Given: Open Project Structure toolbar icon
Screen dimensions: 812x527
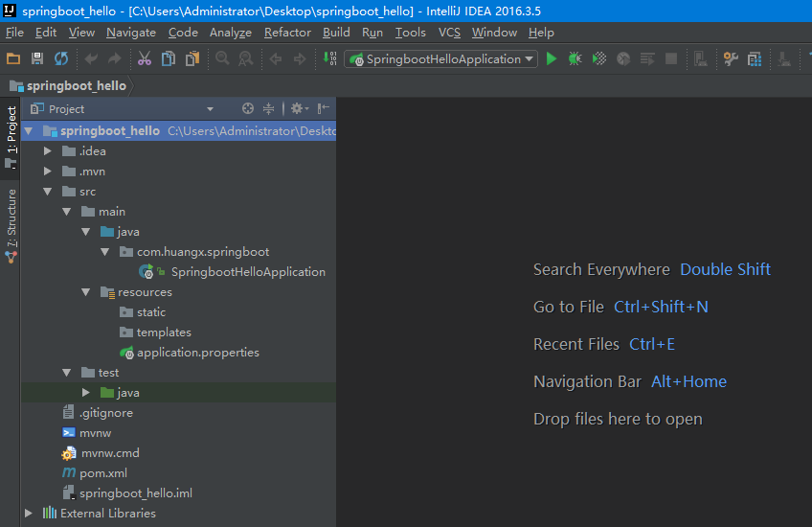Looking at the screenshot, I should point(756,59).
